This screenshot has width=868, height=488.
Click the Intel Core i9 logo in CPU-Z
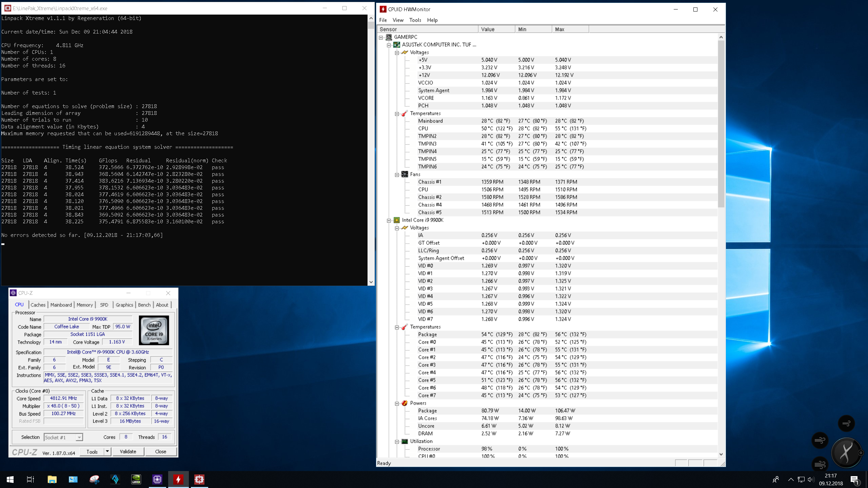pyautogui.click(x=154, y=330)
